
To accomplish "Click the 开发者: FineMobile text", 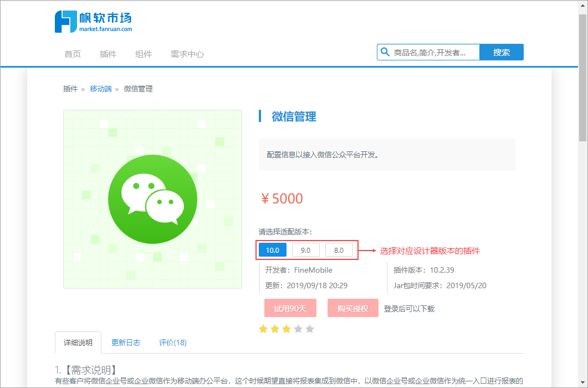I will (299, 270).
